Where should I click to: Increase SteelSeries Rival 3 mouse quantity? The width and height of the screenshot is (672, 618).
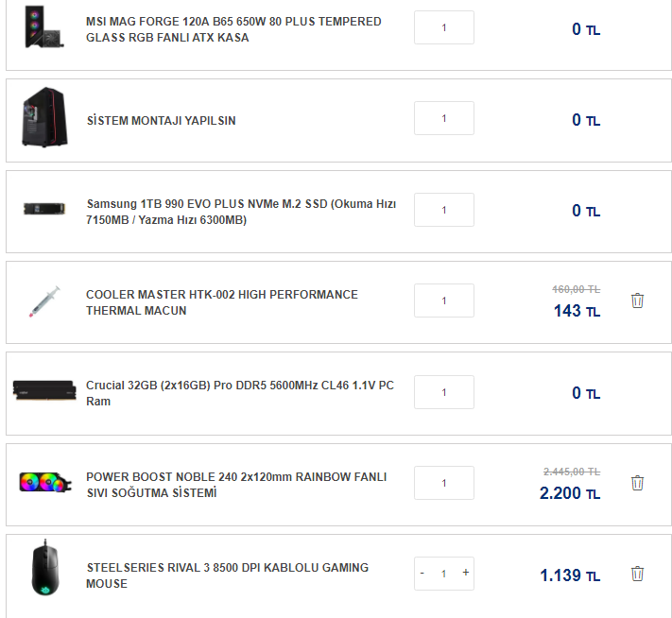(x=465, y=574)
